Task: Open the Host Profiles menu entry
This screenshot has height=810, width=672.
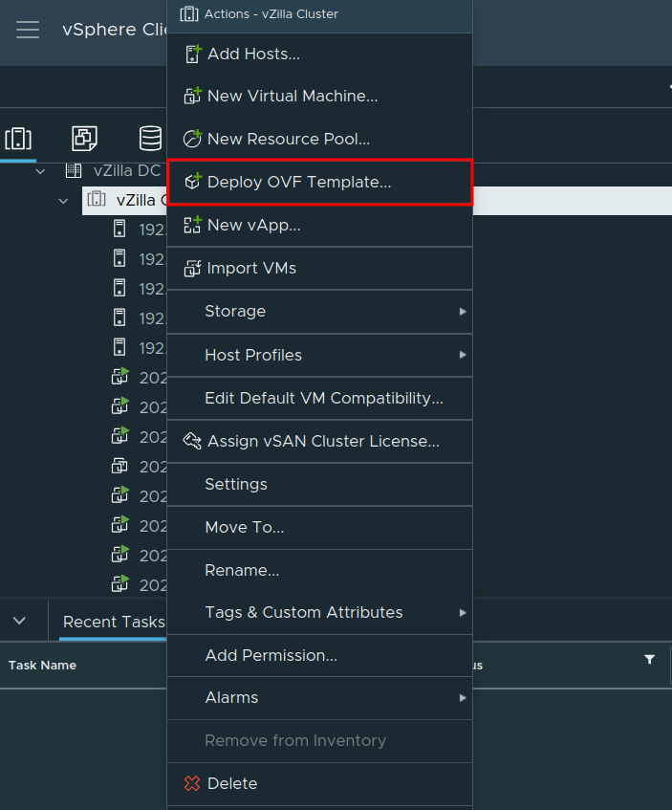Action: [319, 355]
